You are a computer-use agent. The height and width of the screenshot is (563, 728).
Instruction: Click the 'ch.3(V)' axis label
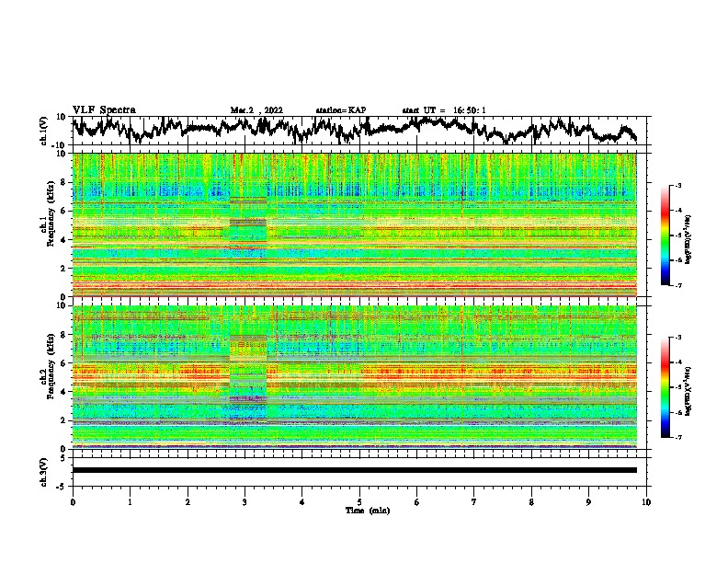(44, 472)
